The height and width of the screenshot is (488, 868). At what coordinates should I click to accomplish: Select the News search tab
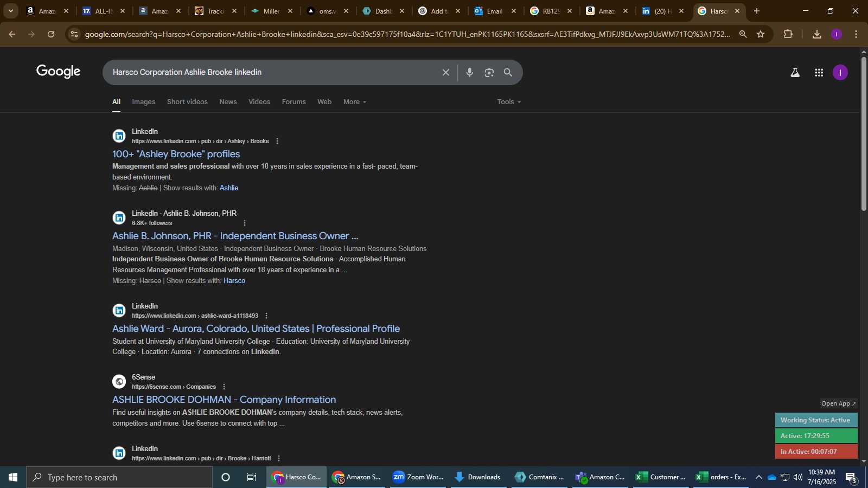point(228,102)
